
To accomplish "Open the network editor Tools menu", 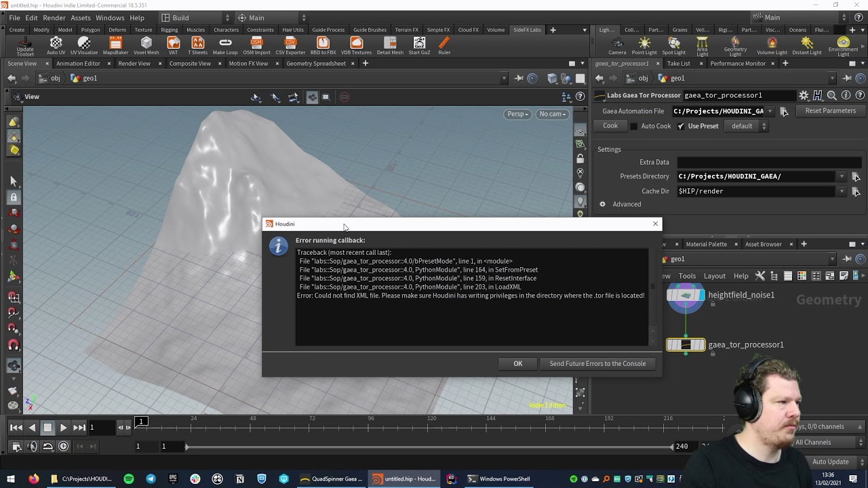I will coord(687,277).
